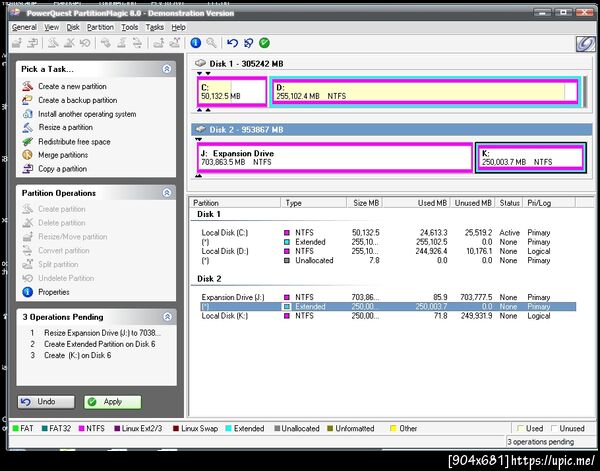
Task: Click the PowerQuest logo icon in toolbar
Action: pyautogui.click(x=585, y=44)
